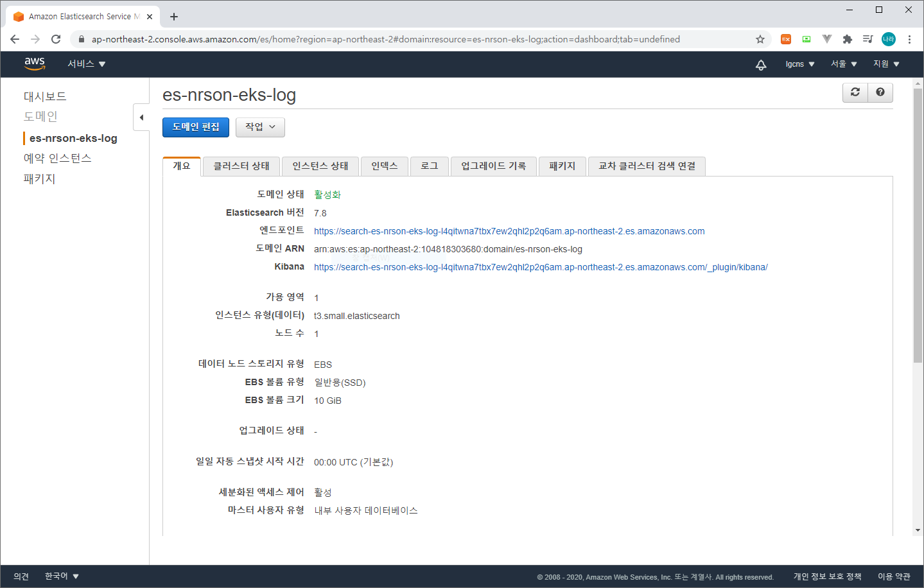The height and width of the screenshot is (588, 924).
Task: Open 개인 정보 보호 정책 link
Action: 827,576
